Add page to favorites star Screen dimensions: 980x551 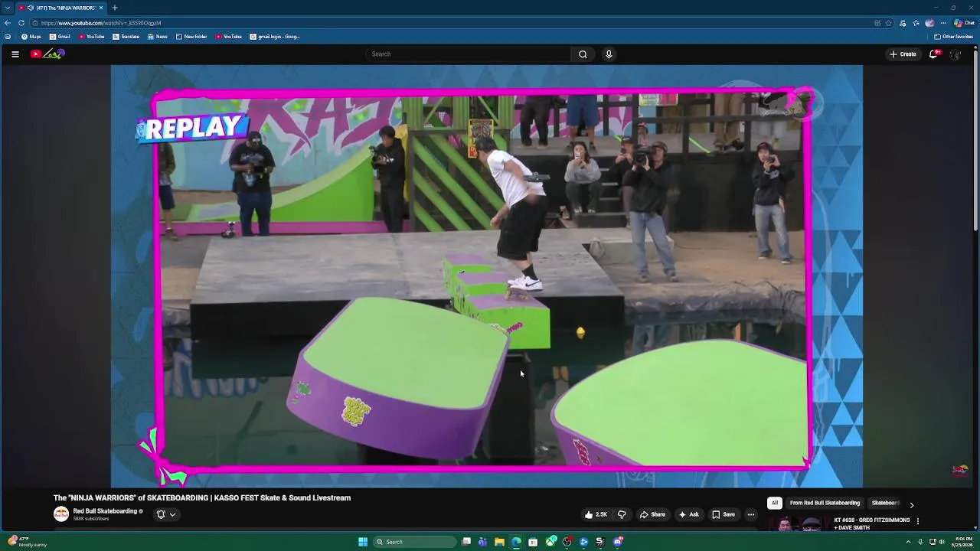point(888,23)
